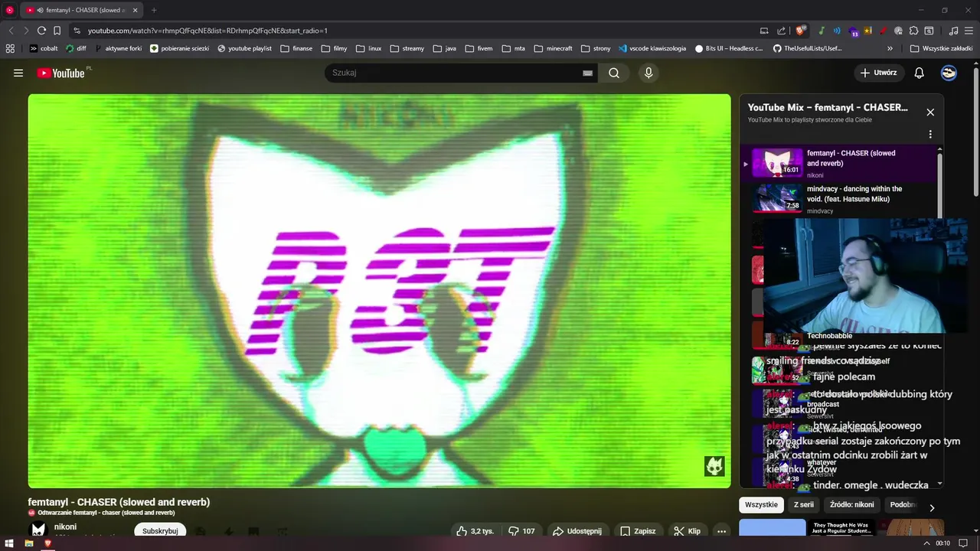Open the vscode klawiszologia bookmark

pos(652,48)
